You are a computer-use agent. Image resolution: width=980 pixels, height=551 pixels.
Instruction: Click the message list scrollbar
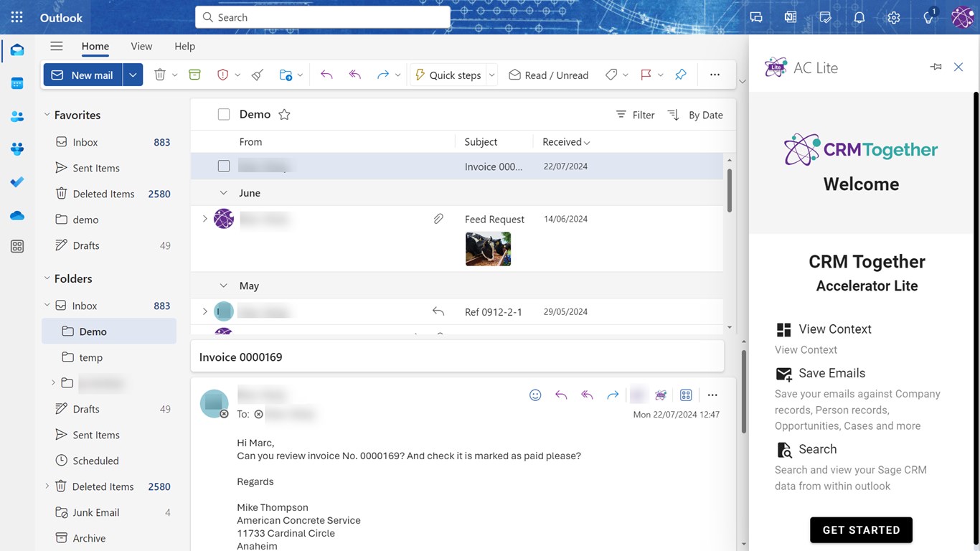730,190
